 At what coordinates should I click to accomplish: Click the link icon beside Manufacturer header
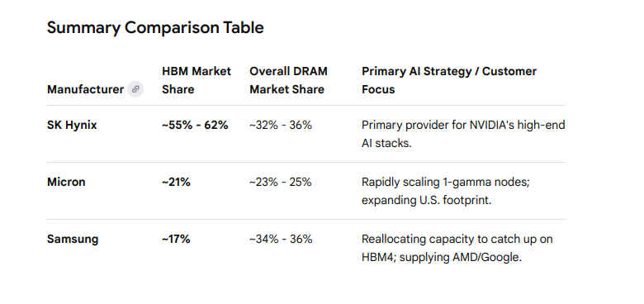click(135, 89)
